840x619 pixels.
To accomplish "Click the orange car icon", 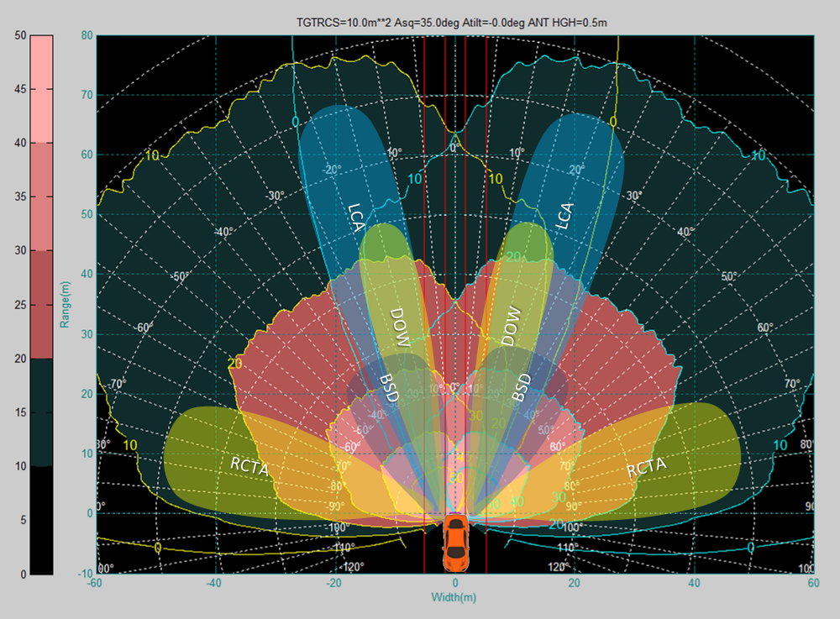I will coord(455,540).
